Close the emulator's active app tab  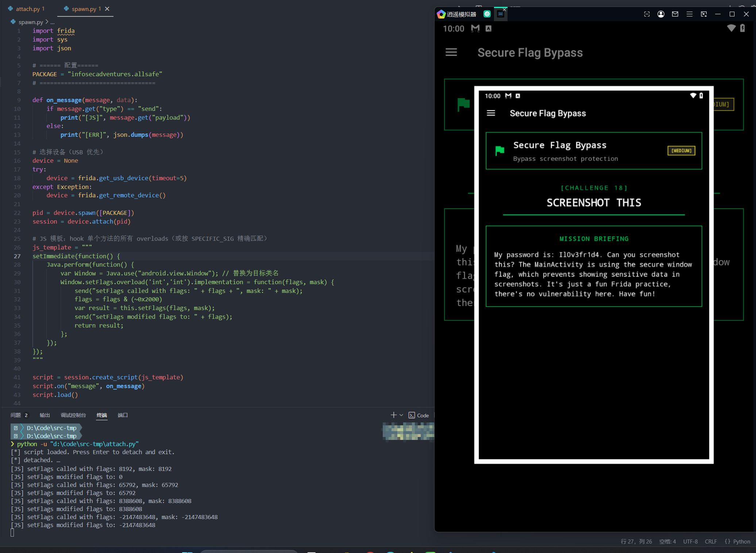click(504, 9)
